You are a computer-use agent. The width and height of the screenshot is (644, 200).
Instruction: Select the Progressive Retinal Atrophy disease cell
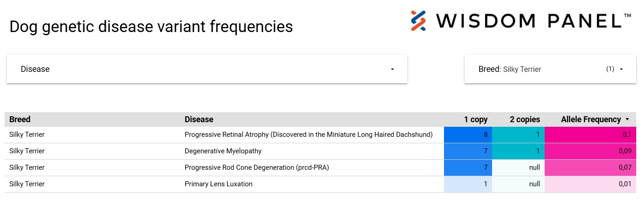point(308,135)
